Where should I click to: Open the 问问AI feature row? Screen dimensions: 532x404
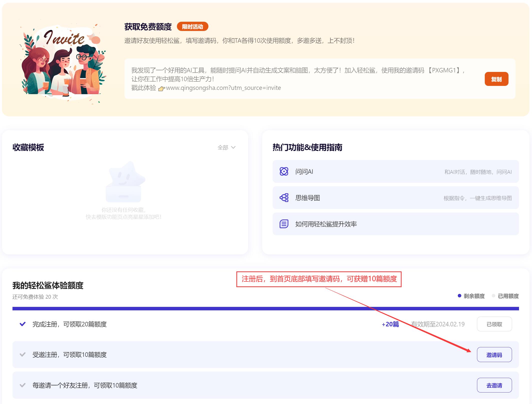(396, 172)
